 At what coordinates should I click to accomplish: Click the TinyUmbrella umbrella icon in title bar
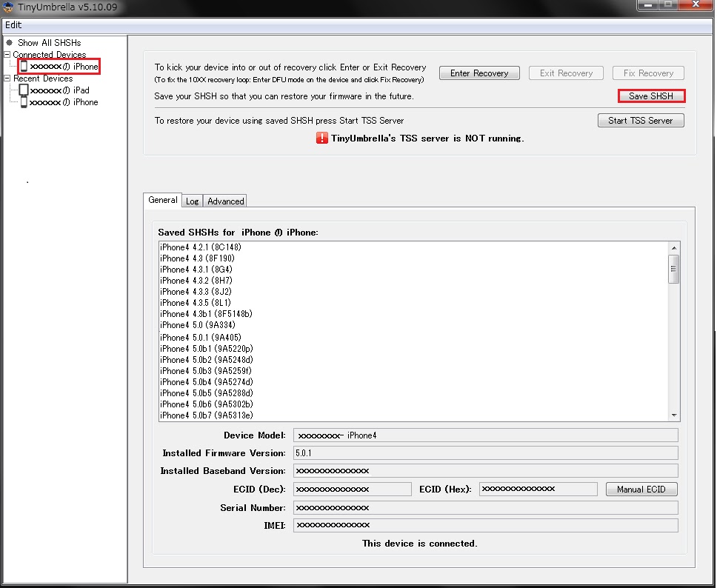click(x=8, y=7)
